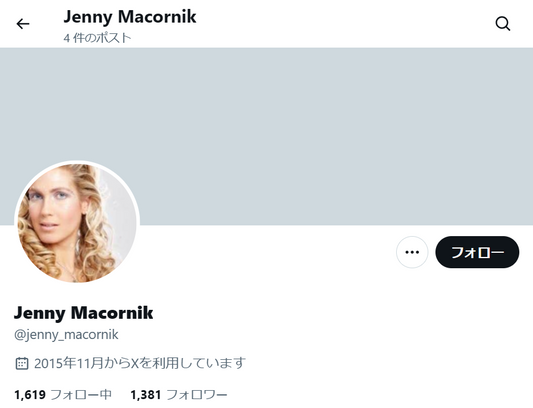This screenshot has height=408, width=533.
Task: Open search with the magnifier icon
Action: coord(502,24)
